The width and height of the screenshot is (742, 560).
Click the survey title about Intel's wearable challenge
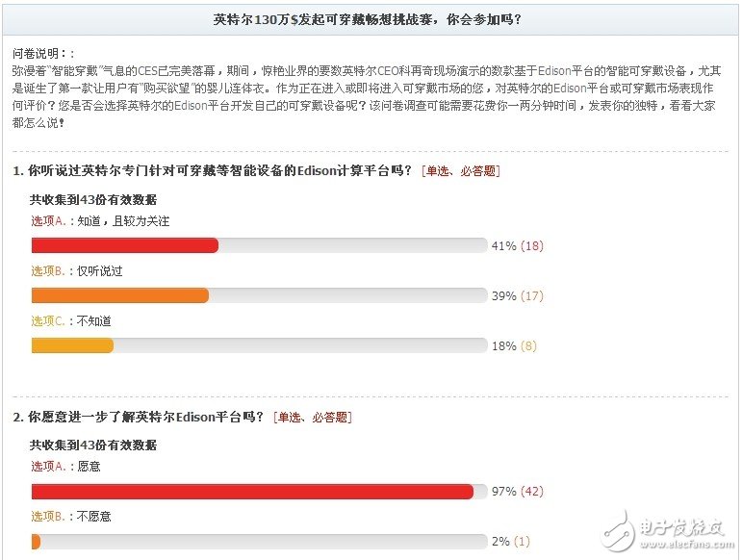click(x=370, y=19)
